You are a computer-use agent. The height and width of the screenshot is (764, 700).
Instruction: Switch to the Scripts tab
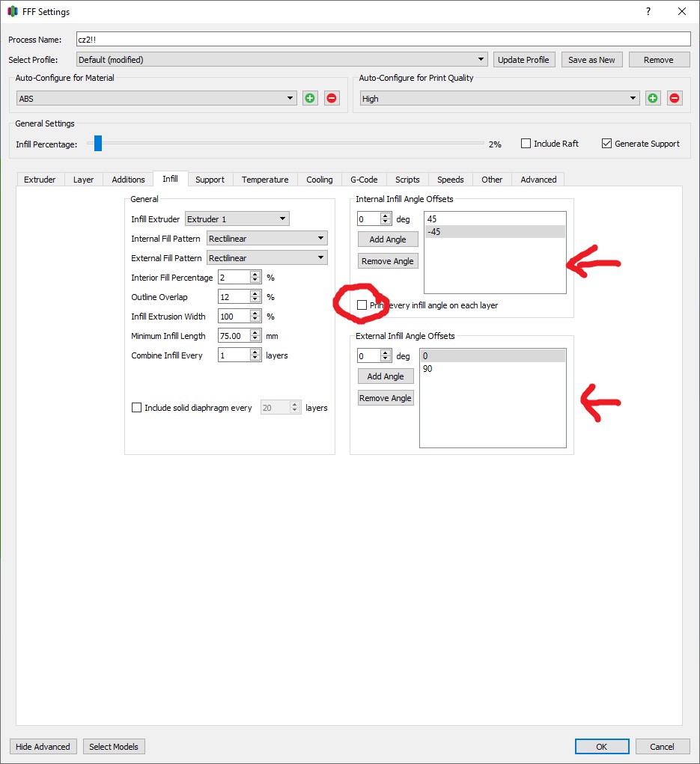pos(407,180)
